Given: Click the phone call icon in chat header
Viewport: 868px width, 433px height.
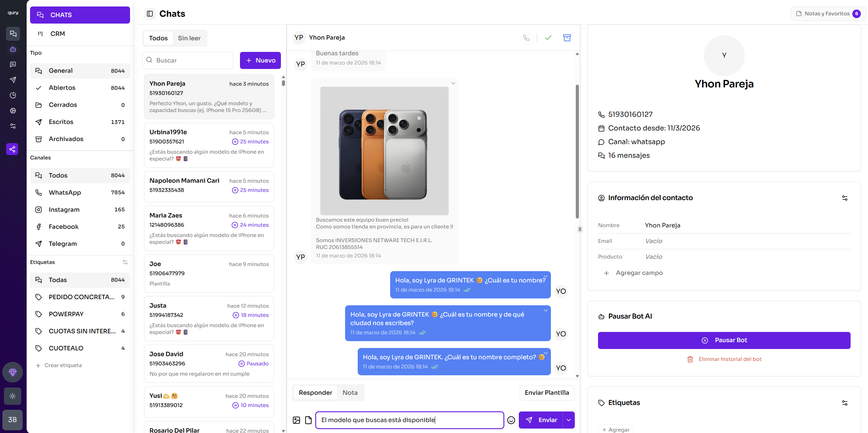Looking at the screenshot, I should (x=526, y=38).
